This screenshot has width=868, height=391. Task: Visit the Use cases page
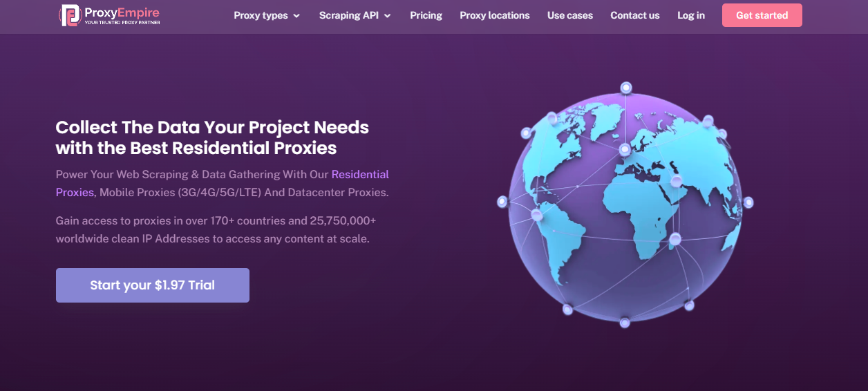[570, 15]
